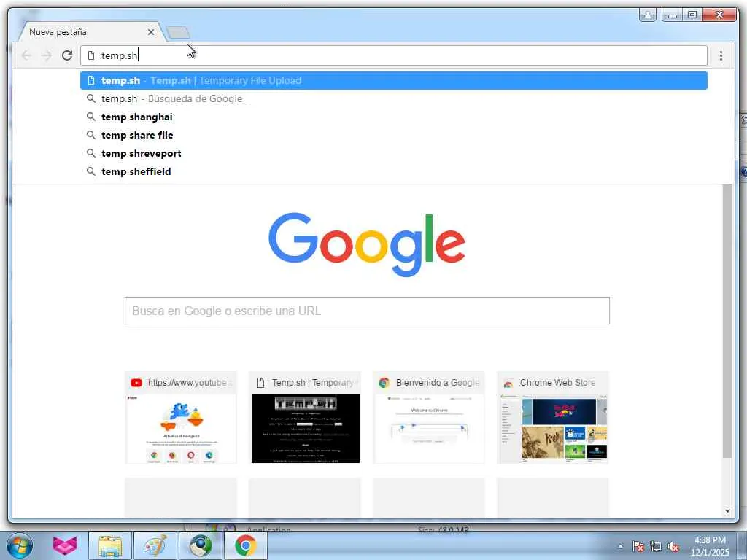This screenshot has height=560, width=747.
Task: Click the vertical page scrollbar thumb
Action: click(x=727, y=321)
